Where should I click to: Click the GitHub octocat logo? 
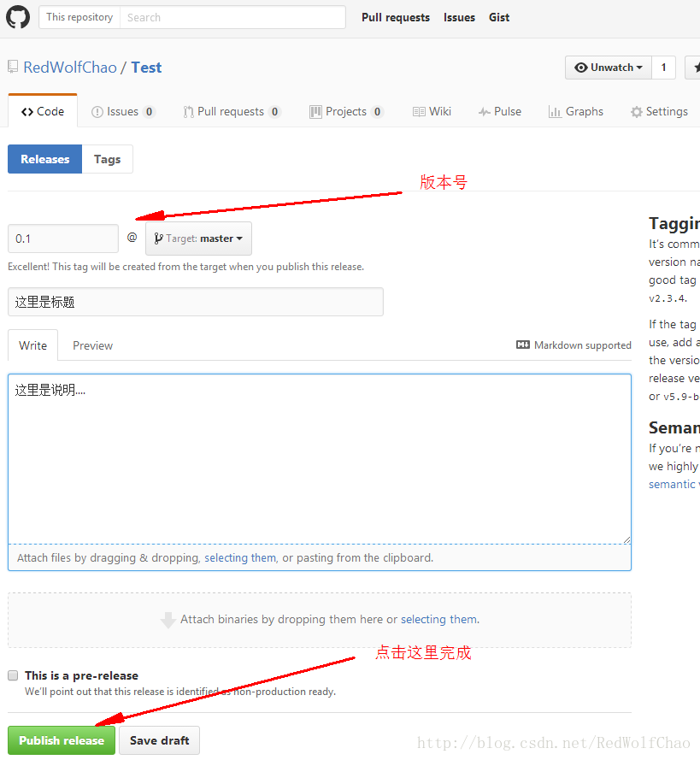pos(18,17)
